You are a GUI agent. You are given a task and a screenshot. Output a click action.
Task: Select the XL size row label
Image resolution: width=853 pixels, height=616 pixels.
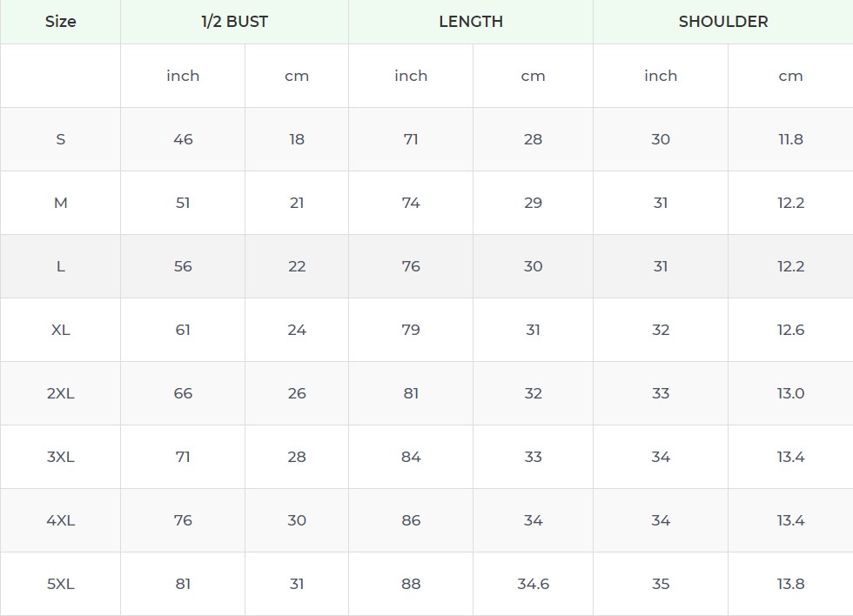[x=60, y=330]
